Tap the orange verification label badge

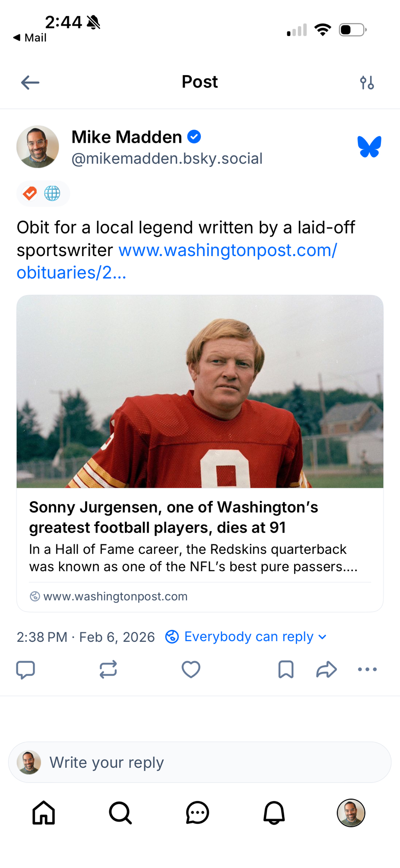[30, 194]
